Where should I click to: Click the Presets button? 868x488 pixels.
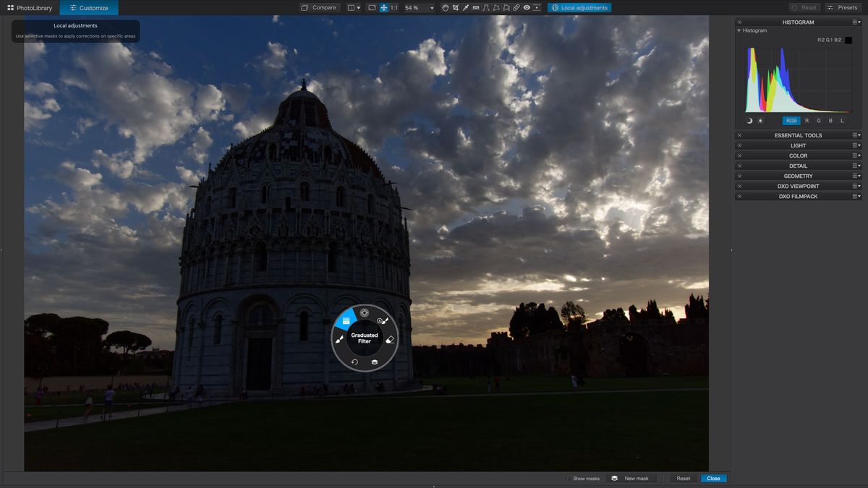point(843,7)
